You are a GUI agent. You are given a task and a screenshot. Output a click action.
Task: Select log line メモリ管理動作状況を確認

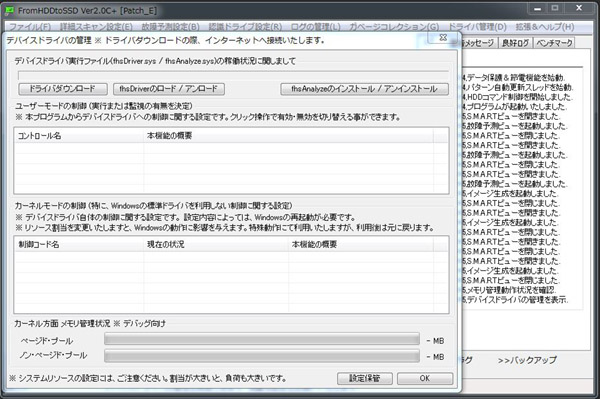point(509,290)
